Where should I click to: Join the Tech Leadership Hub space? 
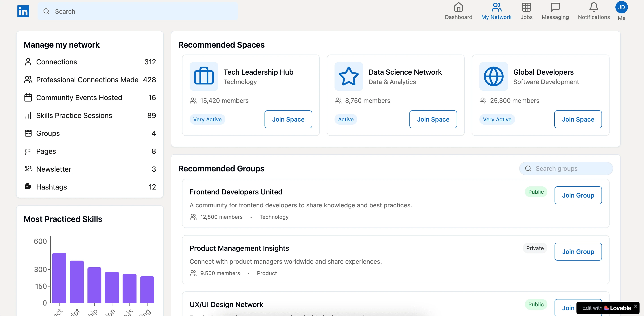coord(288,119)
